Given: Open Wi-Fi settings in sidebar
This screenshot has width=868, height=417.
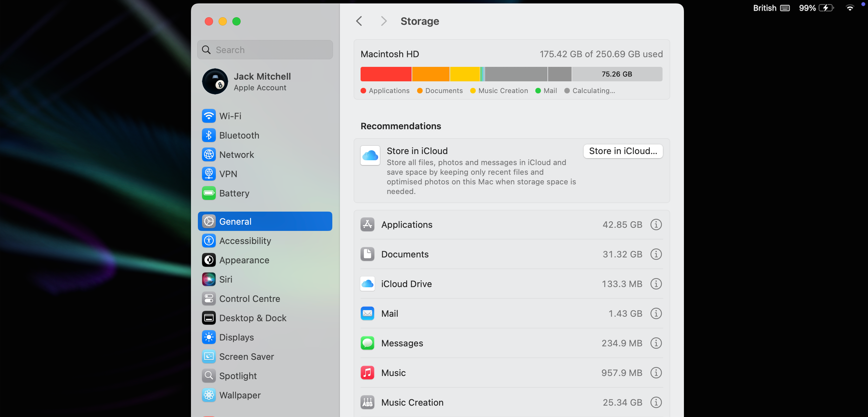Looking at the screenshot, I should point(265,116).
